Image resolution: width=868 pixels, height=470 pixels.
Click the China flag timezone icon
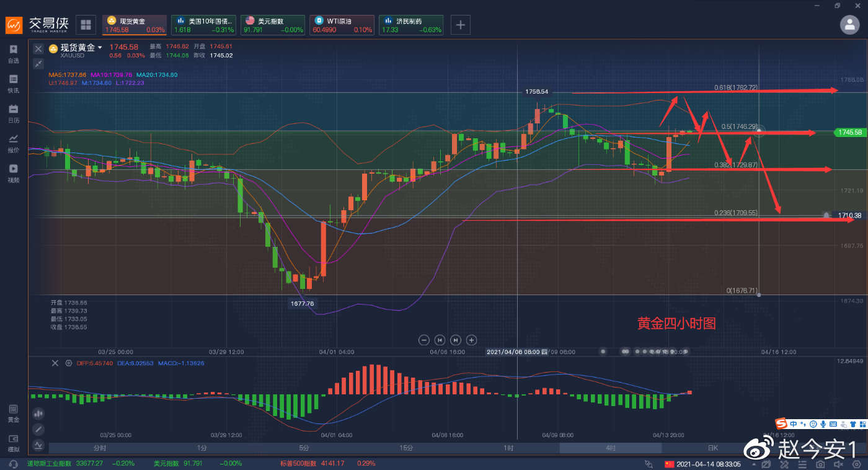pyautogui.click(x=669, y=464)
